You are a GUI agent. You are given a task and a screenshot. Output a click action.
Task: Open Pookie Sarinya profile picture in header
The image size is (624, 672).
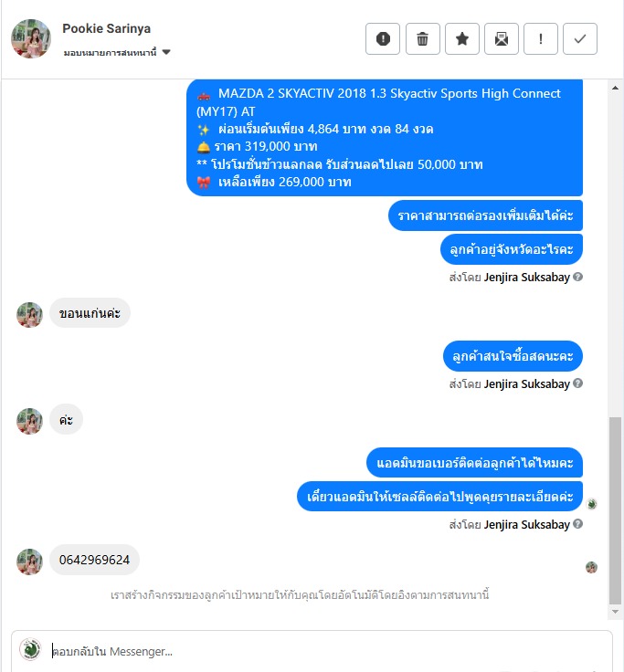[x=31, y=38]
